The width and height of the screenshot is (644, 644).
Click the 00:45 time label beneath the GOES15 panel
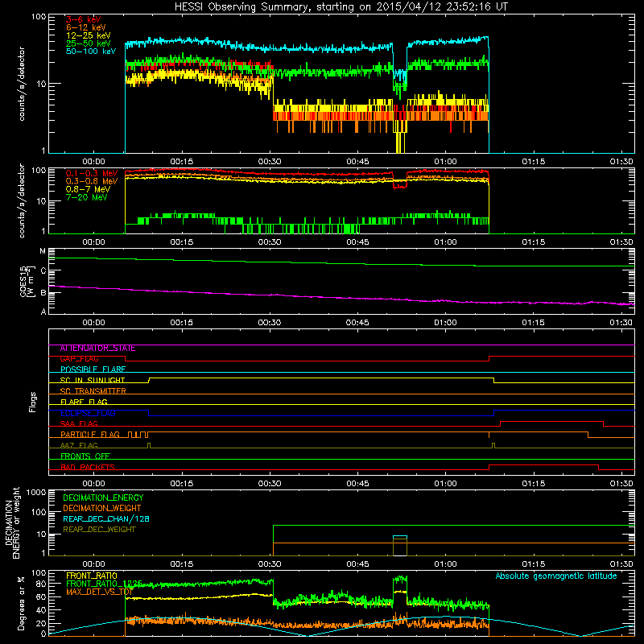coord(357,323)
